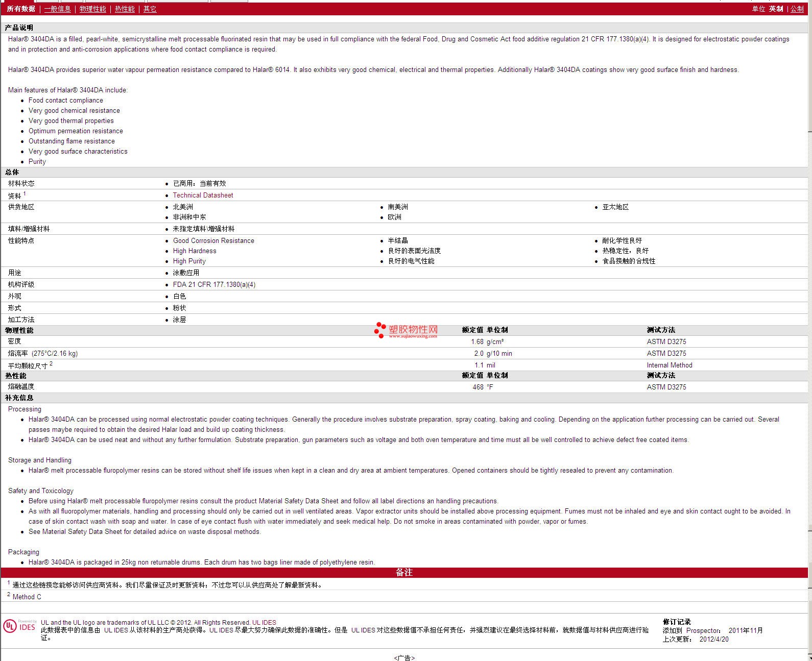
Task: Click footnote 2 beside 平均颗粒尺寸
Action: coord(51,363)
